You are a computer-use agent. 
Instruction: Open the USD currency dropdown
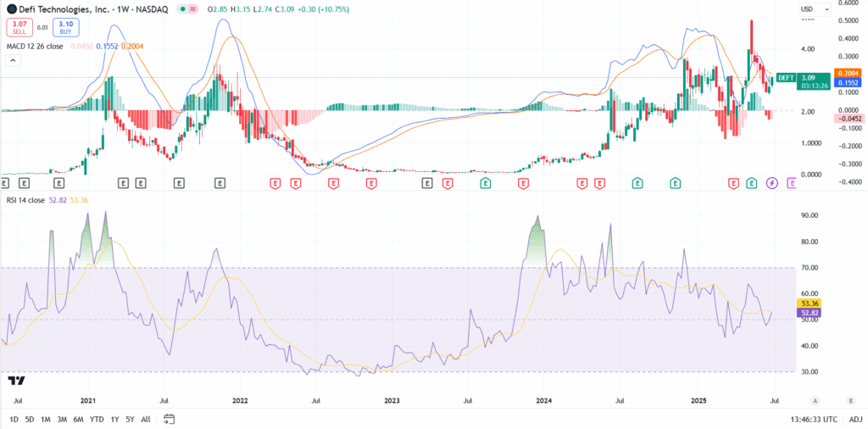815,9
